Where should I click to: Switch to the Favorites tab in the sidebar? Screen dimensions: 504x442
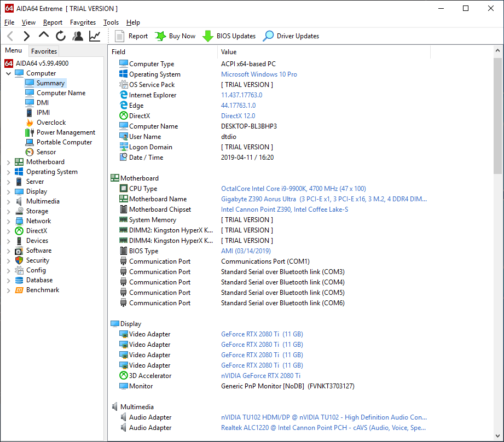[x=44, y=51]
